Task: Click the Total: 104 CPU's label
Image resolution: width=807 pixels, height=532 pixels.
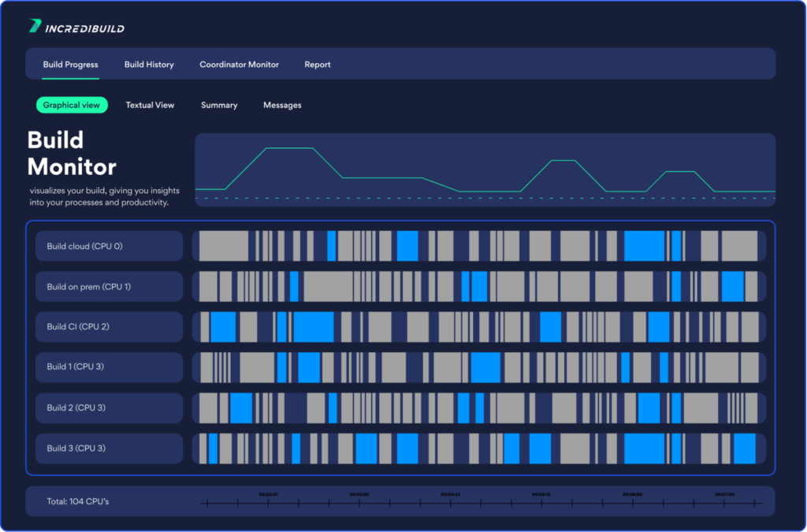Action: pos(76,501)
